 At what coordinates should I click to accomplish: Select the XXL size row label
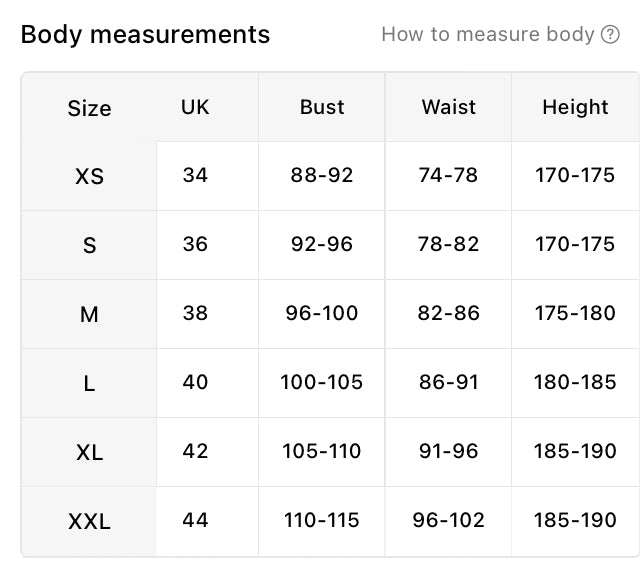pos(89,521)
